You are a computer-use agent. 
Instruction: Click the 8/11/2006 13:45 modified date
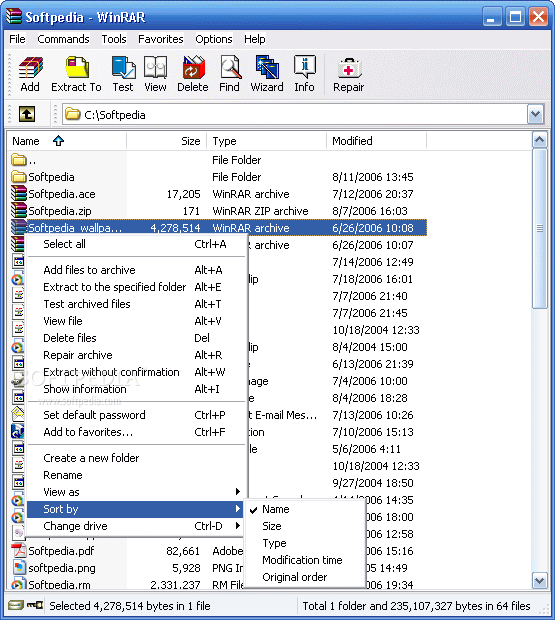tap(373, 177)
